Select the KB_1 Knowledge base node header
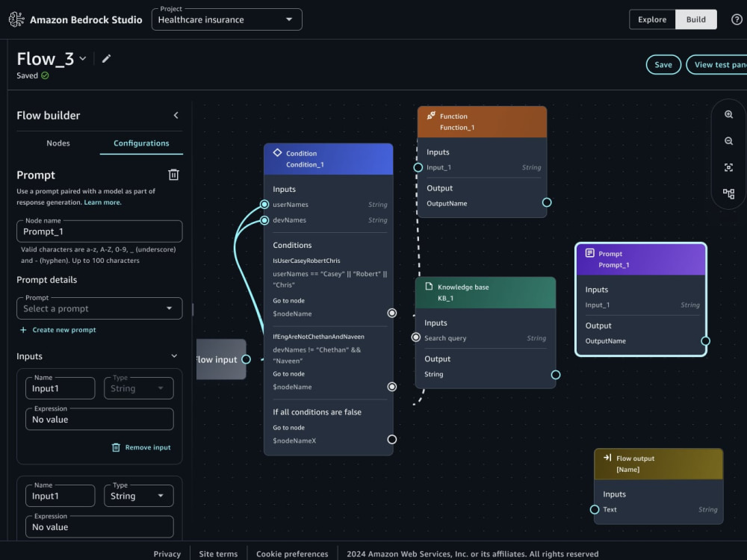Screen dimensions: 747x560 coord(486,293)
